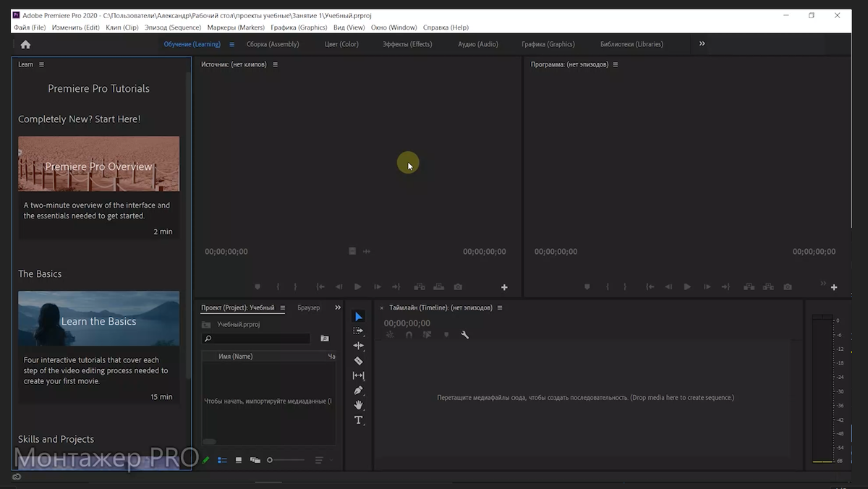Click the Home icon
The width and height of the screenshot is (868, 489).
[x=25, y=44]
